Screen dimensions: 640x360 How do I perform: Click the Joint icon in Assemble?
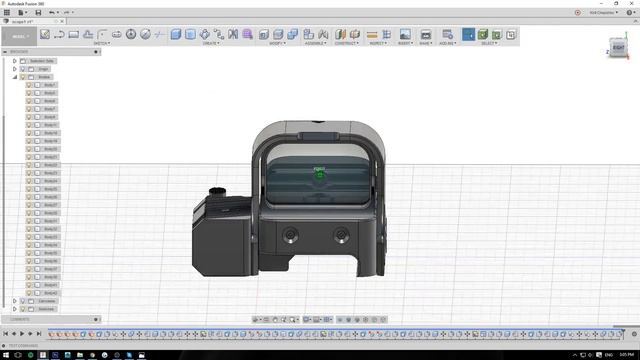pos(323,34)
